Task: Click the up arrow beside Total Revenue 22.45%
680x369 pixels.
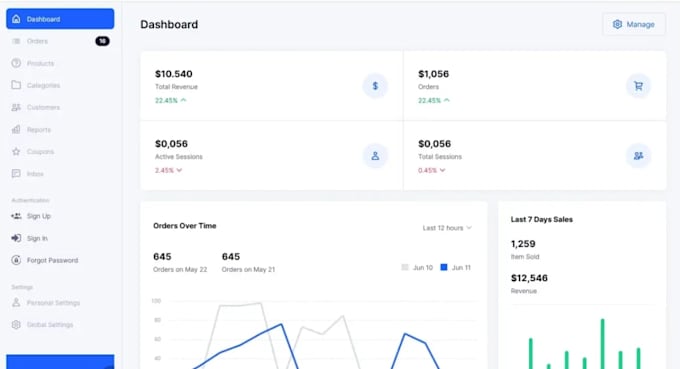Action: tap(183, 100)
